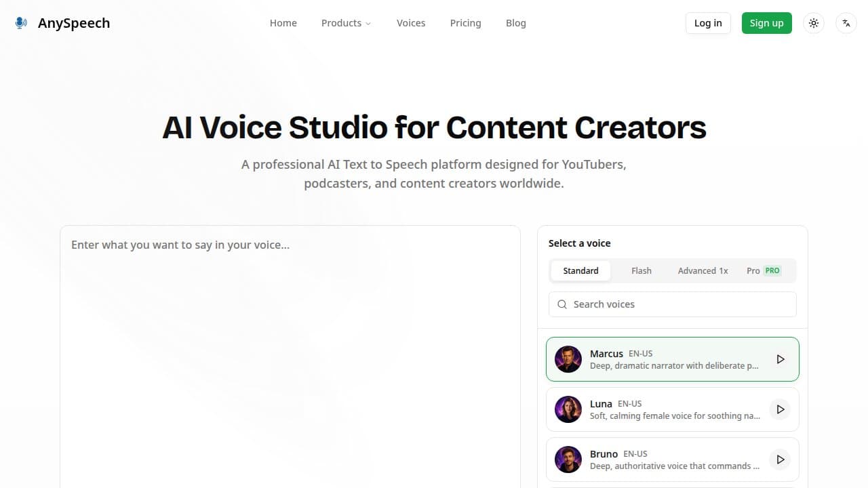Screen dimensions: 868x488
Task: Go to the Home page
Action: 283,23
